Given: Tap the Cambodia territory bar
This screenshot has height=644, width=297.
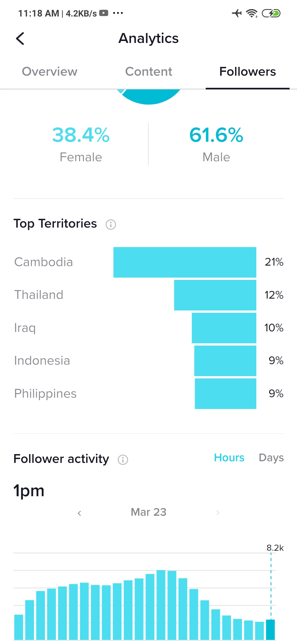Looking at the screenshot, I should [x=185, y=262].
